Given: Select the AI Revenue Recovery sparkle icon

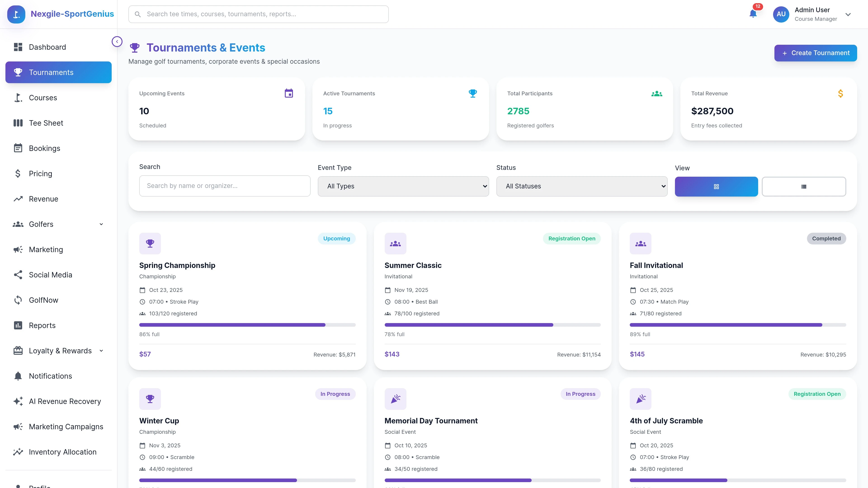Looking at the screenshot, I should click(x=18, y=401).
